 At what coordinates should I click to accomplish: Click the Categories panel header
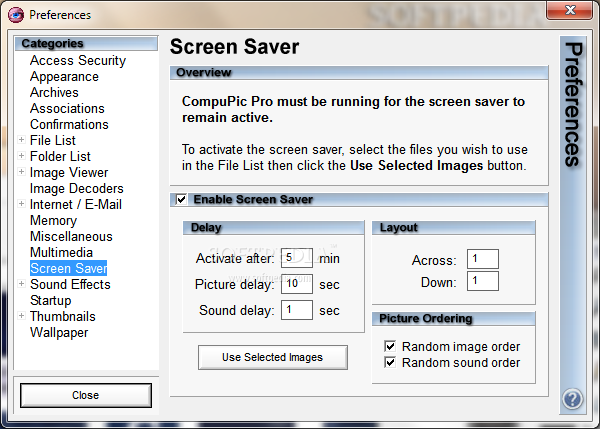[86, 44]
